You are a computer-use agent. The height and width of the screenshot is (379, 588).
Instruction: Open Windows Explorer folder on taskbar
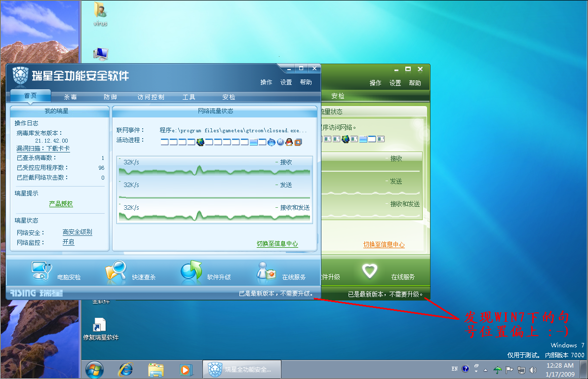[x=156, y=370]
